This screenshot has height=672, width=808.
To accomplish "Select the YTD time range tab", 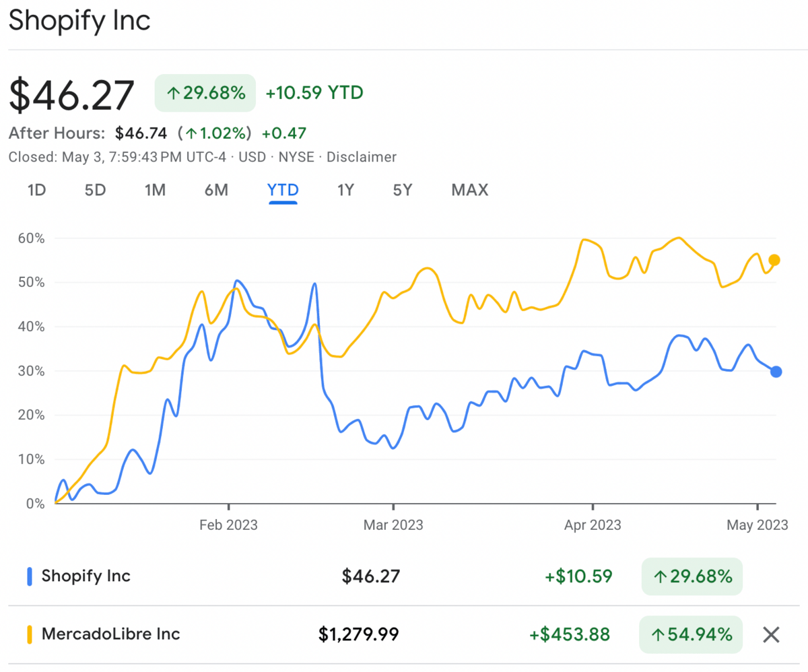I will (283, 190).
